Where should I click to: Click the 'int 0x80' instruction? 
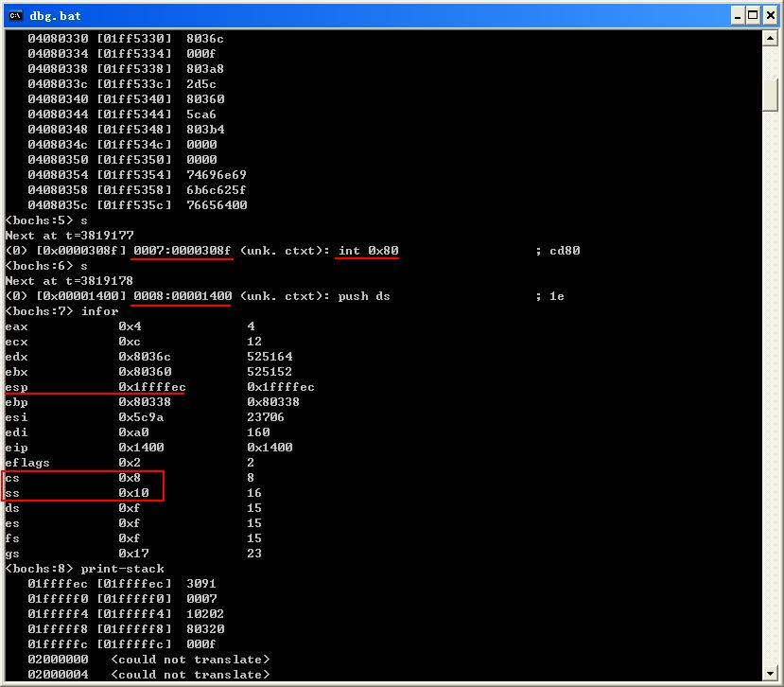click(368, 250)
